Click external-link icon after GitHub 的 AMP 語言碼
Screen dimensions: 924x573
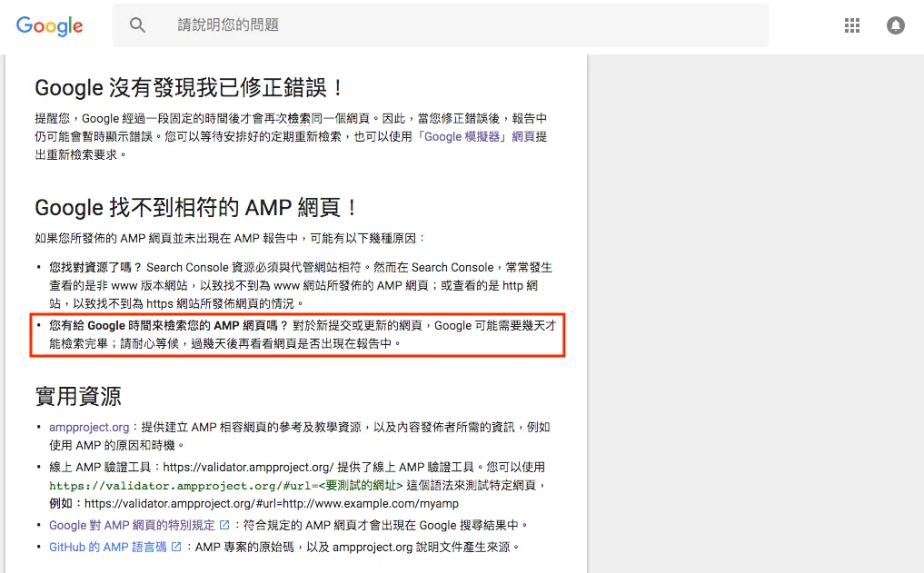coord(176,547)
